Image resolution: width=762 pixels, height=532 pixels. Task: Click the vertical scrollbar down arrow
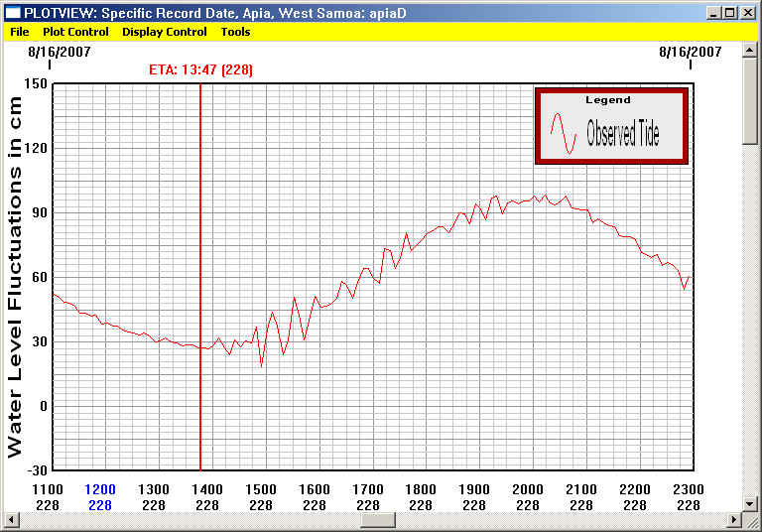(x=749, y=504)
